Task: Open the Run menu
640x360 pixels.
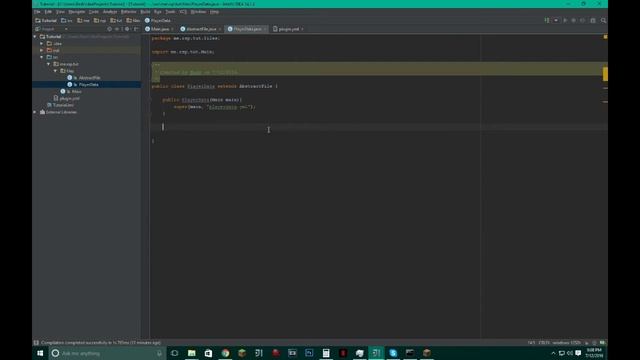Action: coord(158,12)
